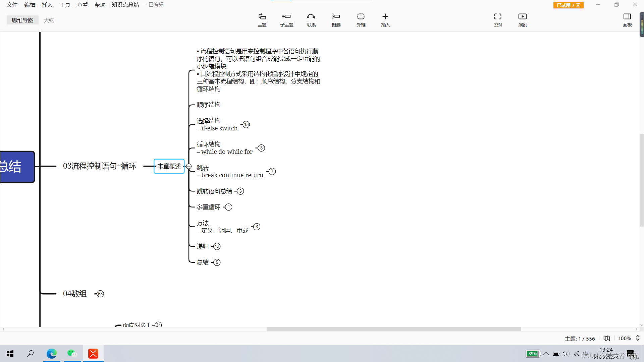
Task: Click the vertical scrollbar thumb
Action: coord(641,180)
